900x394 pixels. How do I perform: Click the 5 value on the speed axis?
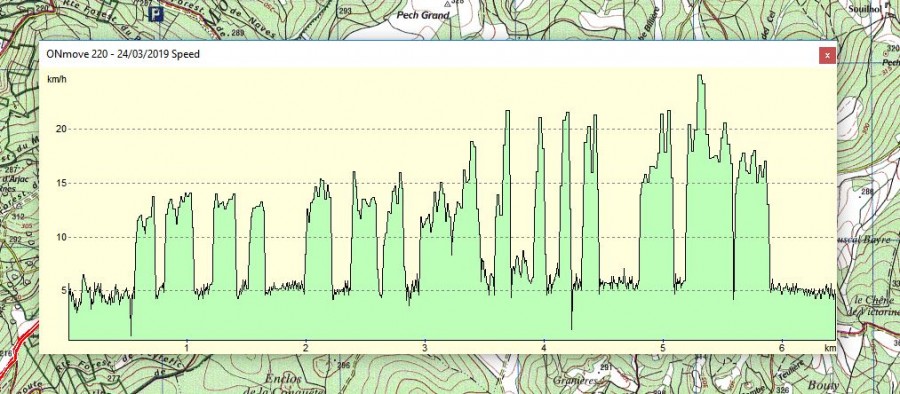tap(63, 291)
